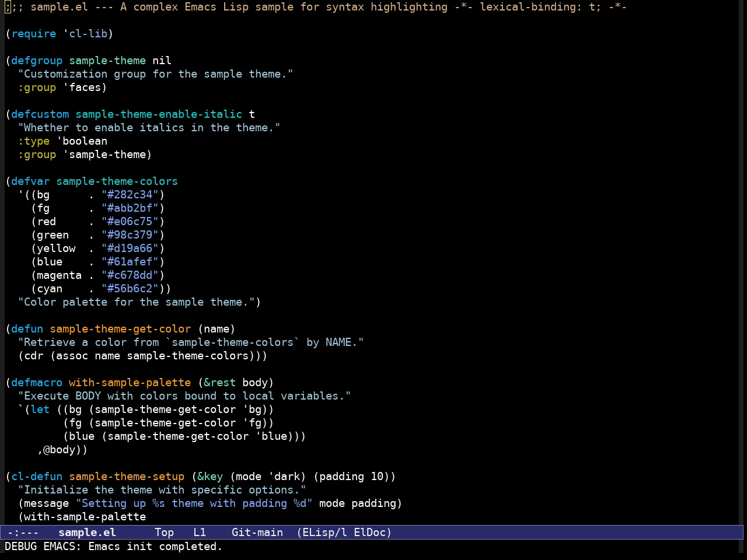Click the 'faces symbol
This screenshot has width=747, height=560.
[x=82, y=87]
